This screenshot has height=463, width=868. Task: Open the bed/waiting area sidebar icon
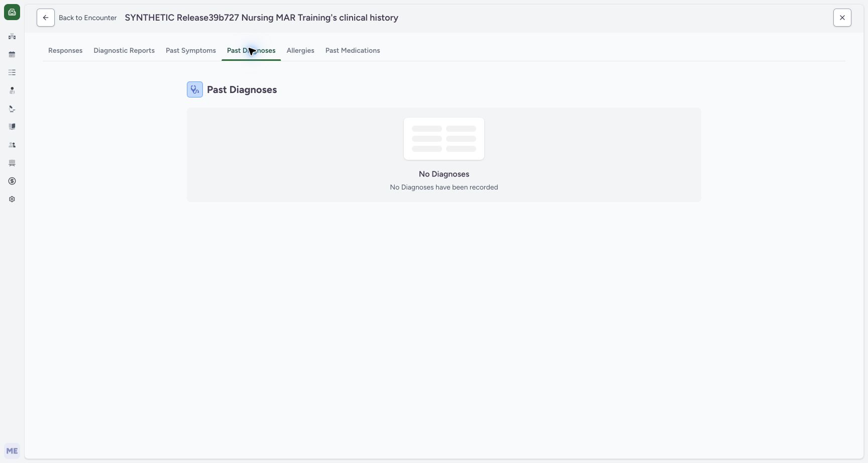tap(12, 163)
